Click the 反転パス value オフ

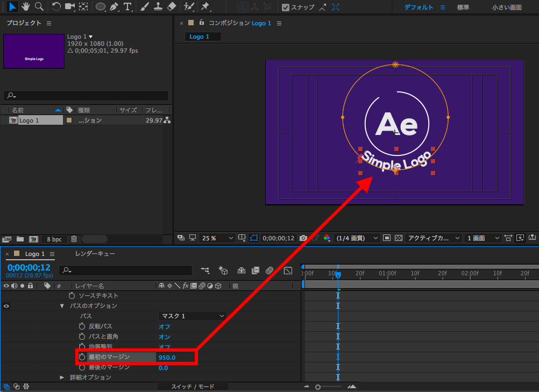164,326
